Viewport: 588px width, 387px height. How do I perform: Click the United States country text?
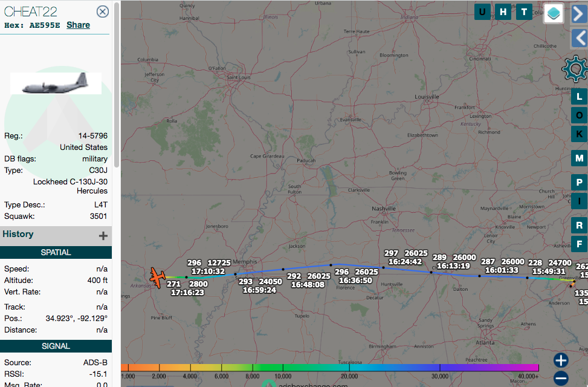(x=83, y=147)
